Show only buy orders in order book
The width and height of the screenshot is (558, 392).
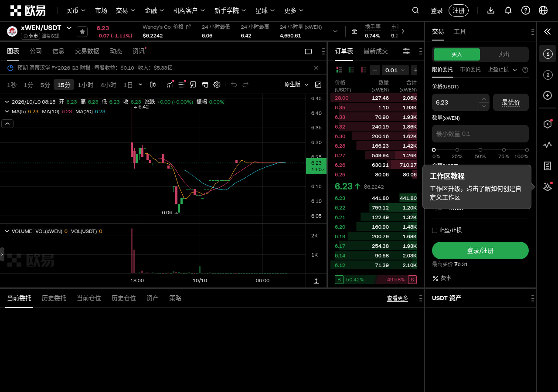coord(351,70)
